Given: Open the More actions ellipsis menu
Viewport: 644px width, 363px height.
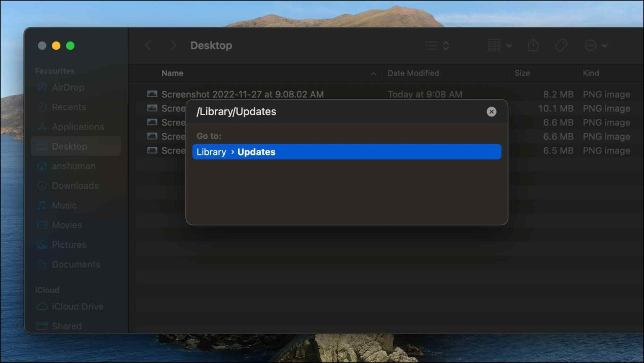Looking at the screenshot, I should tap(595, 45).
